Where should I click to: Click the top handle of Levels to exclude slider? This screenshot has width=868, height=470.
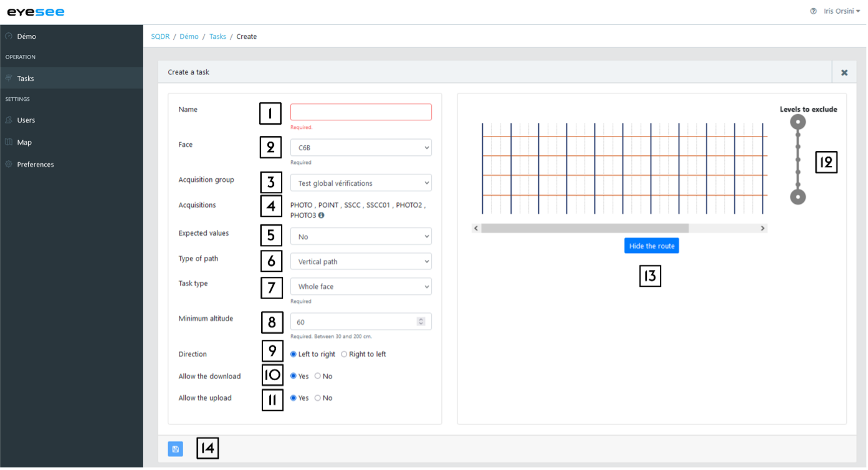click(x=798, y=122)
